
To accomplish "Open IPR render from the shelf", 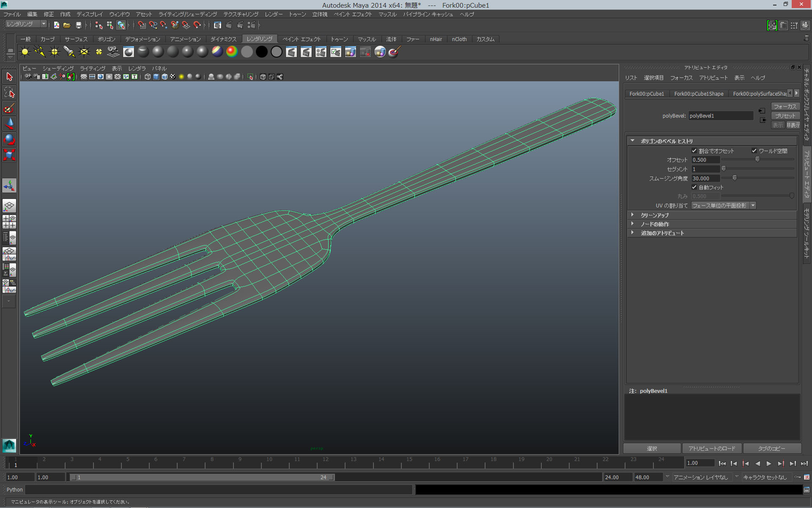I will tap(306, 52).
